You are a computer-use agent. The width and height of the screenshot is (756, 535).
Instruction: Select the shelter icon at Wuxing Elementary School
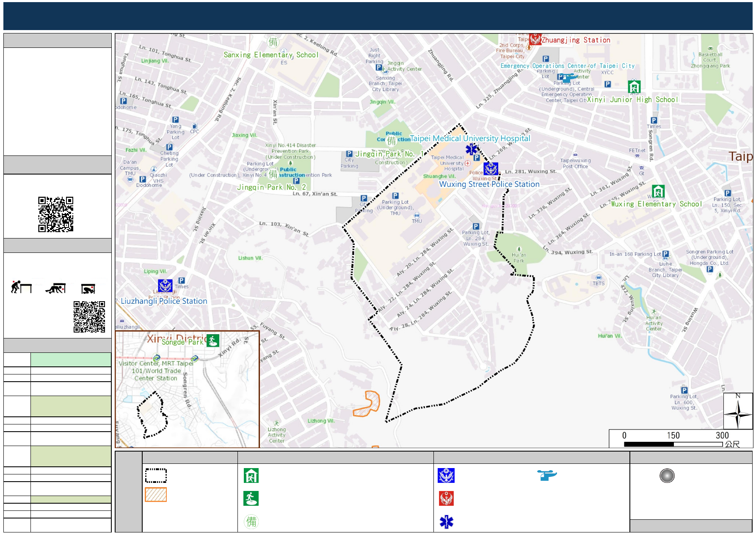pyautogui.click(x=658, y=191)
